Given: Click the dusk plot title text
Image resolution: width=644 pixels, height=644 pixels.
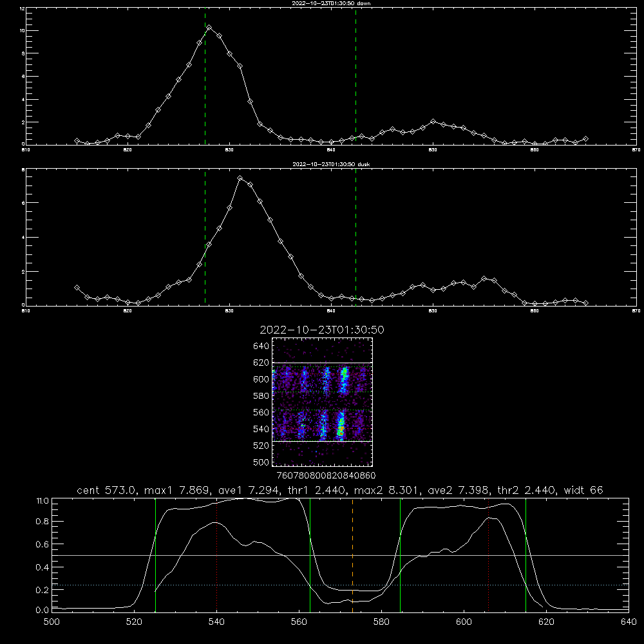Looking at the screenshot, I should (x=331, y=164).
